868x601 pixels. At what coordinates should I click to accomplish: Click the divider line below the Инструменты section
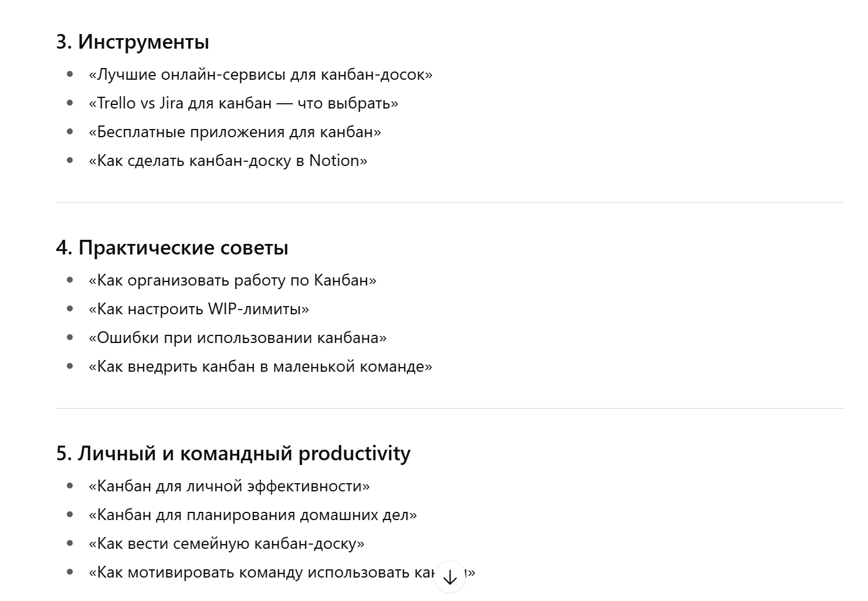[449, 202]
